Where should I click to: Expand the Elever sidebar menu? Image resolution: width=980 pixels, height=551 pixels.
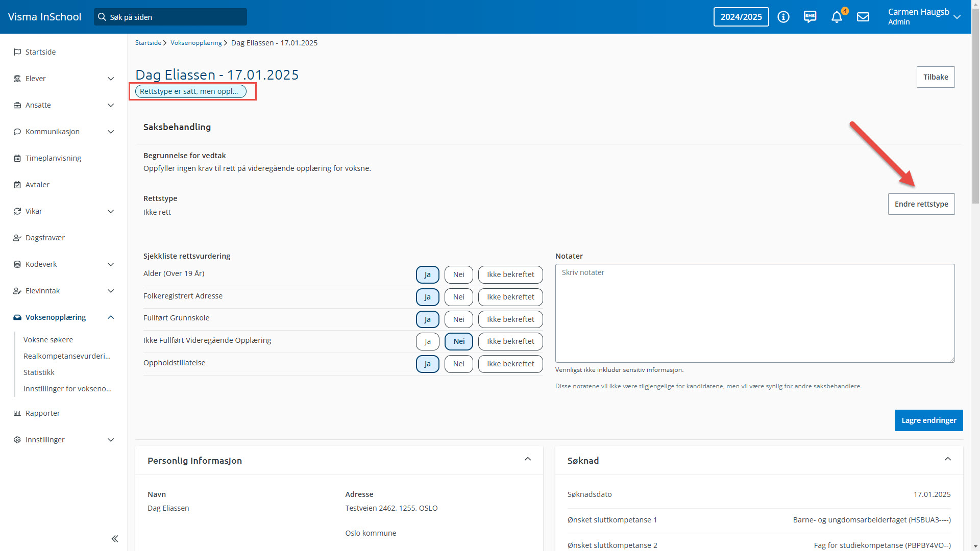point(111,79)
